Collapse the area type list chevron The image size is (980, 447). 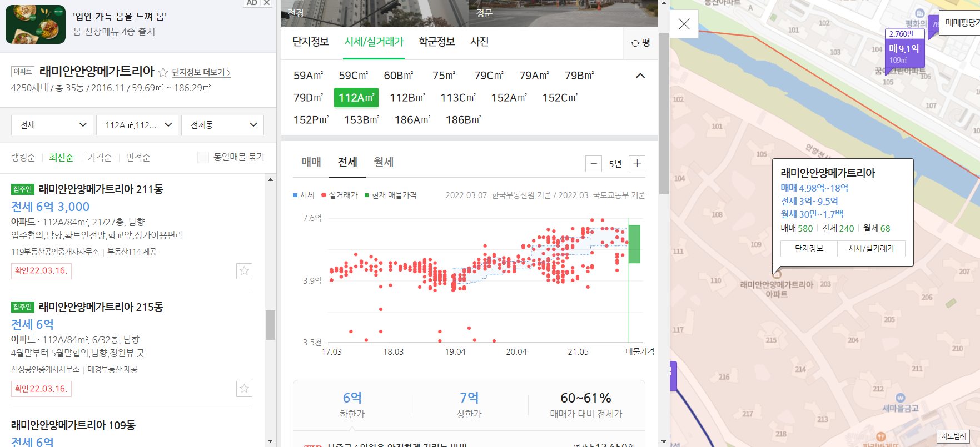[640, 76]
